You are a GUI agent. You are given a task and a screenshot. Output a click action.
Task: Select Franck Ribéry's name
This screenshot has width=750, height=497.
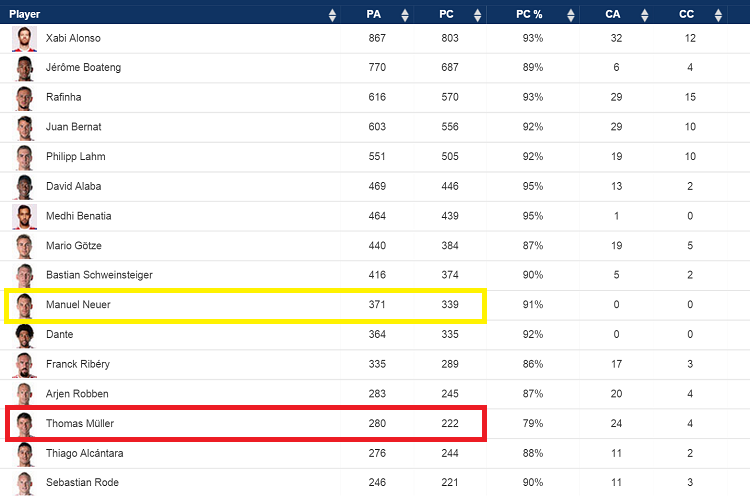pos(77,364)
